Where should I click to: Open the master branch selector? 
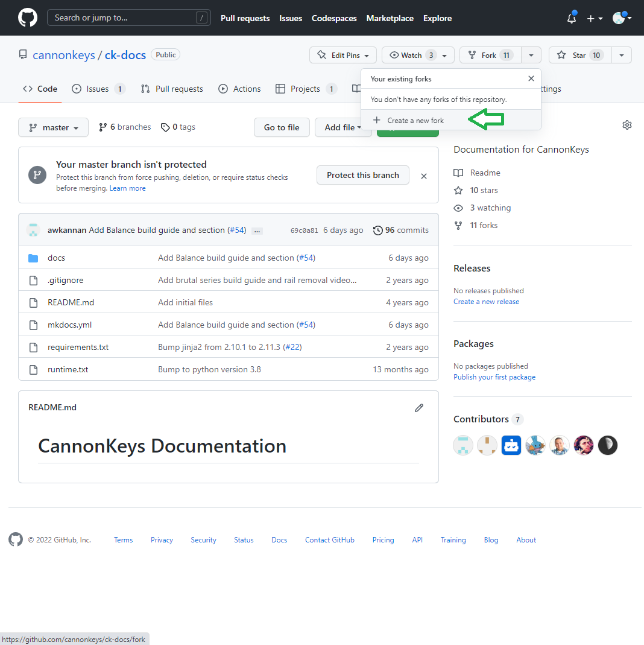[x=53, y=127]
